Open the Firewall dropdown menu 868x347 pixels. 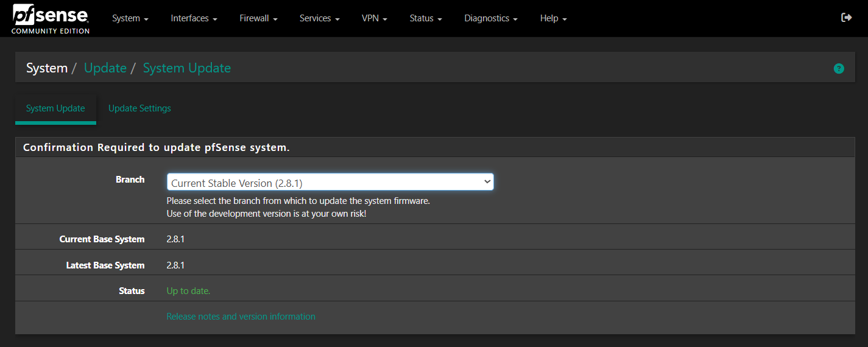coord(258,18)
